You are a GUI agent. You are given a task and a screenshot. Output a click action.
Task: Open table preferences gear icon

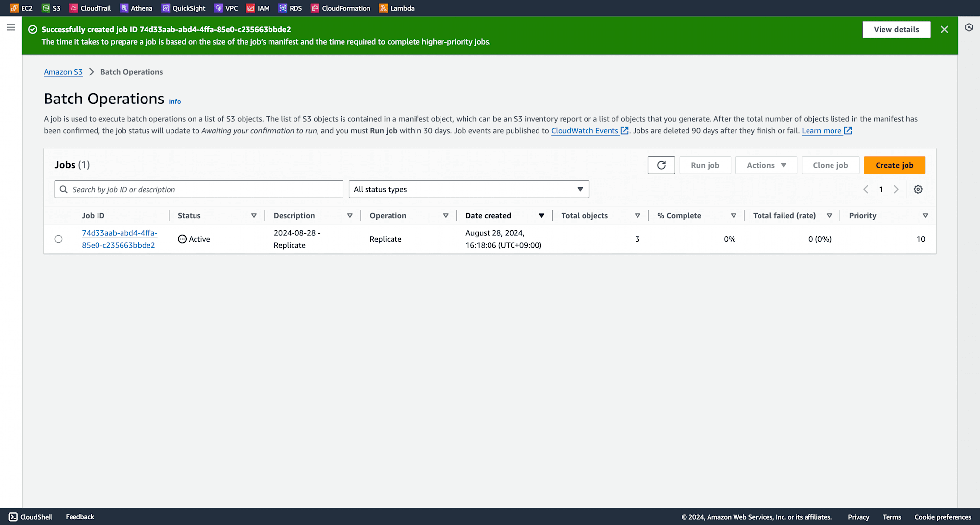point(918,189)
